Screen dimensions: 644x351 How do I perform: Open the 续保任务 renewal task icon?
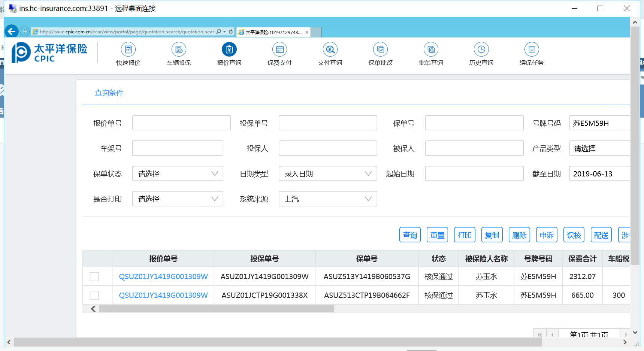coord(532,50)
